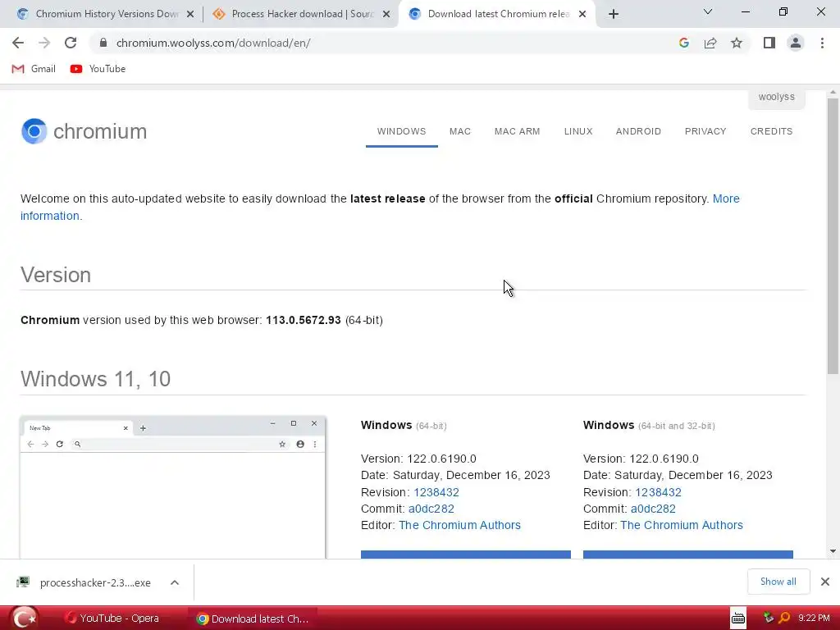840x630 pixels.
Task: Click the forward navigation arrow
Action: (x=44, y=43)
